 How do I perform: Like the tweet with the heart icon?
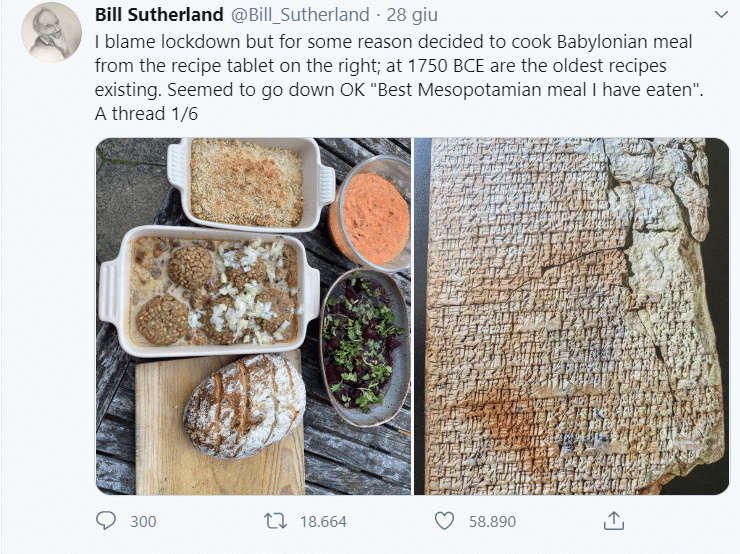pyautogui.click(x=445, y=521)
